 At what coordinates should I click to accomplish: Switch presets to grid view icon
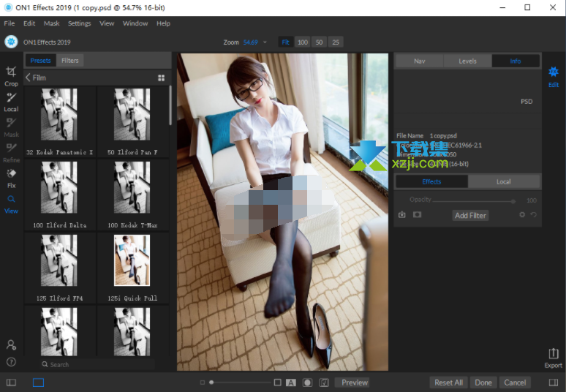coord(162,78)
